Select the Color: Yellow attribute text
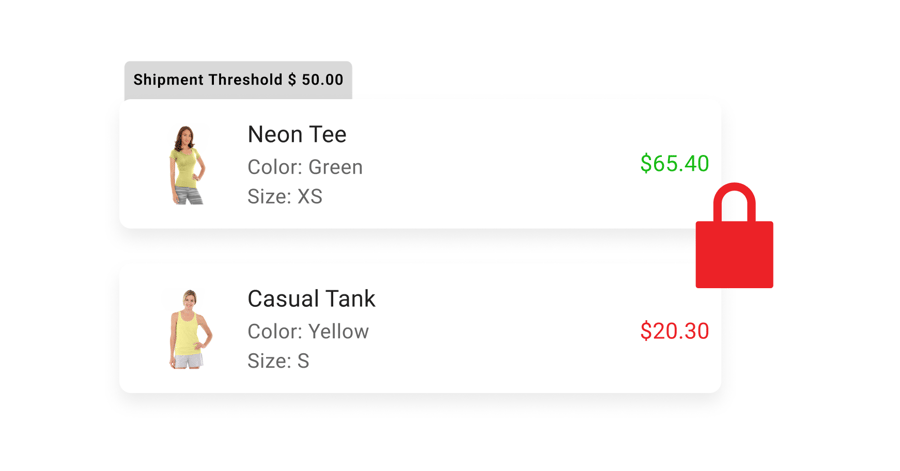900x471 pixels. pos(308,331)
